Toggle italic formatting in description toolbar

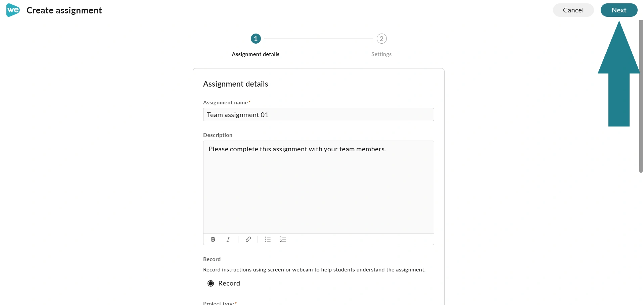tap(228, 239)
